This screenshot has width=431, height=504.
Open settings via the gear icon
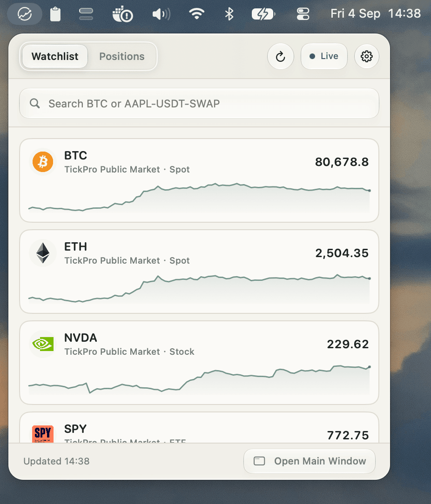pos(367,57)
